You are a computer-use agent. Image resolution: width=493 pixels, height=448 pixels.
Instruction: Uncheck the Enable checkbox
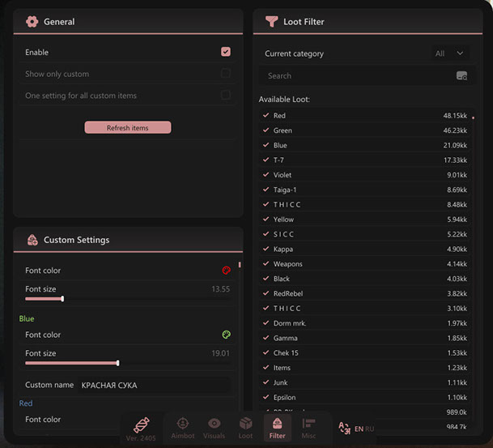(226, 52)
